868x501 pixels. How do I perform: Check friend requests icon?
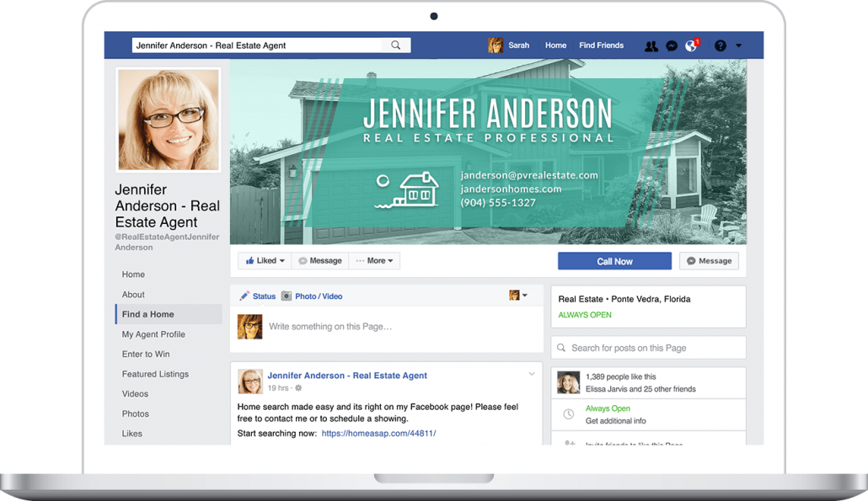pos(651,45)
